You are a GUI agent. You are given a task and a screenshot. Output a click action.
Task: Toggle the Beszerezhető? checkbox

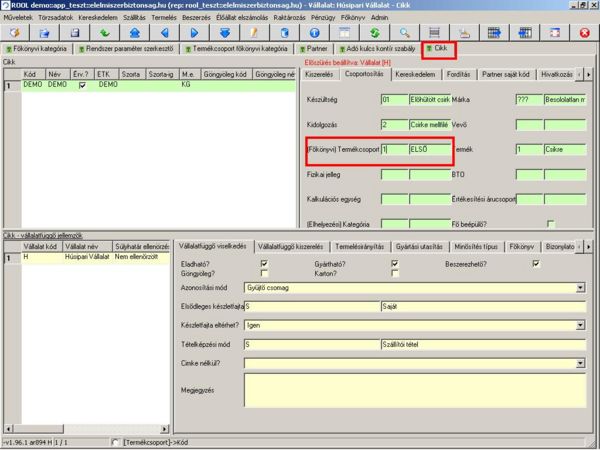[x=536, y=264]
